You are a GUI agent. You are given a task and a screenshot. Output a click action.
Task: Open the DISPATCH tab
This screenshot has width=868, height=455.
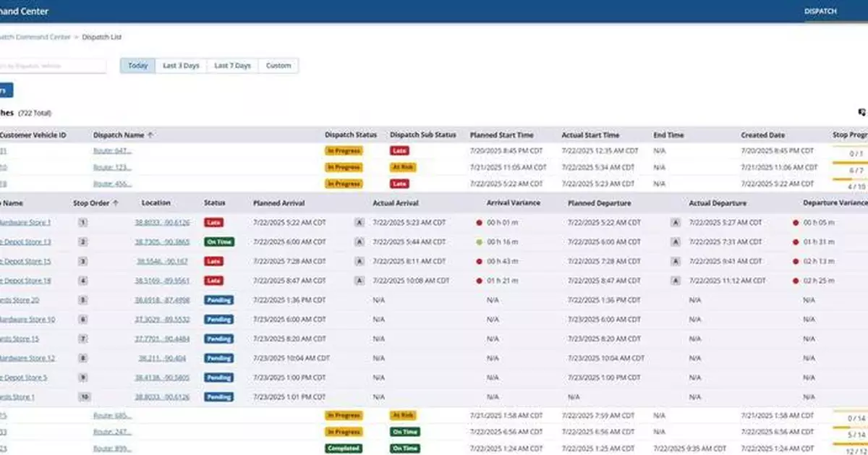pos(820,11)
